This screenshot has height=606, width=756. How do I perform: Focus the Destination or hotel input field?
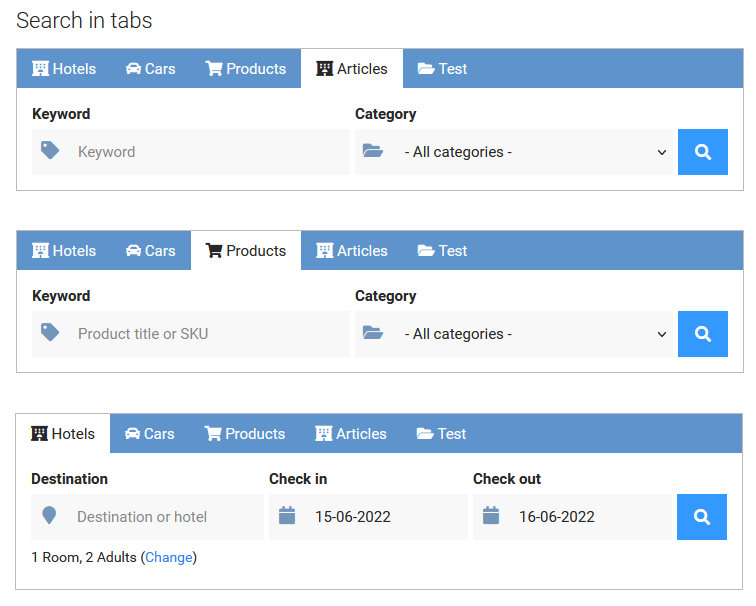click(x=148, y=516)
